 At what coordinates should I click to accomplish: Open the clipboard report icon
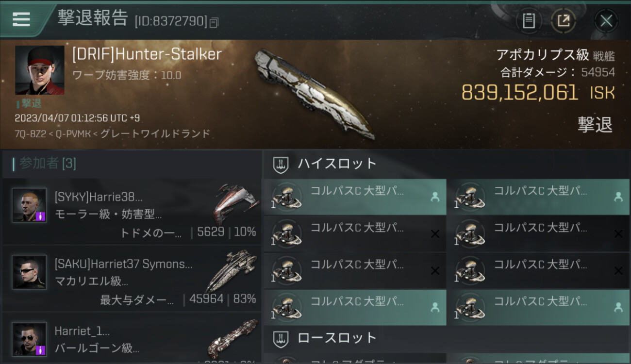coord(529,21)
